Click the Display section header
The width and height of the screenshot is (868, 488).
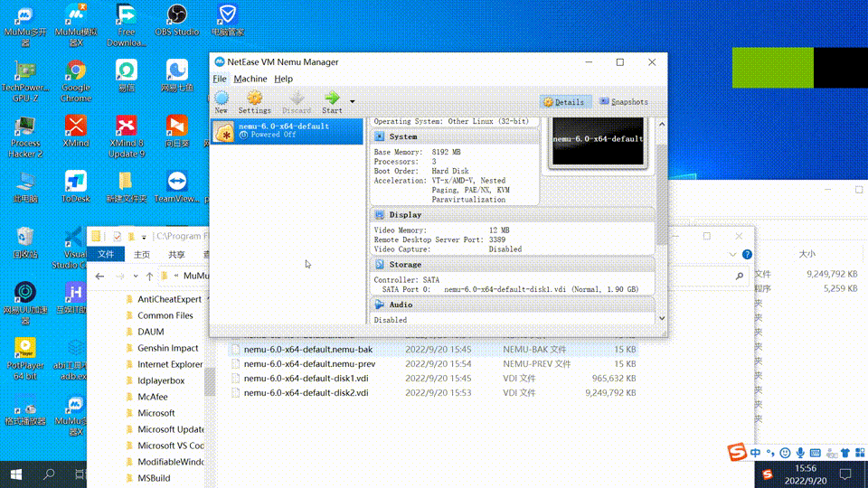click(x=512, y=215)
